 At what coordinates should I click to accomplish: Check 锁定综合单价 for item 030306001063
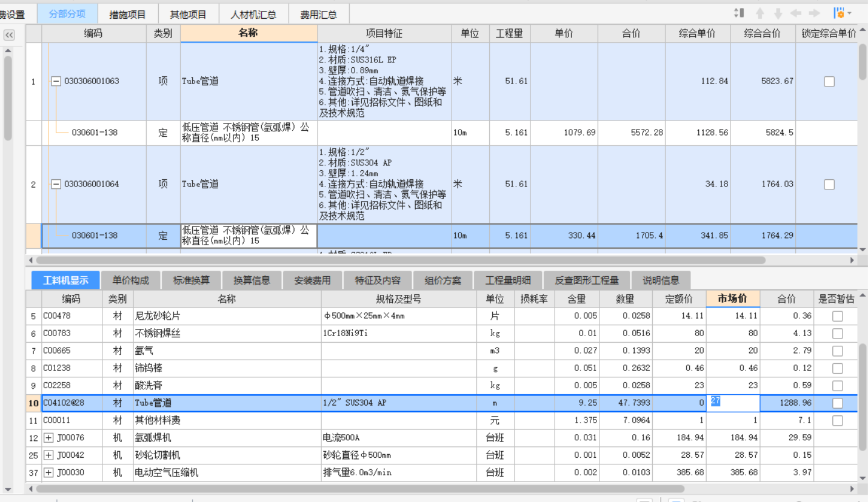tap(829, 81)
